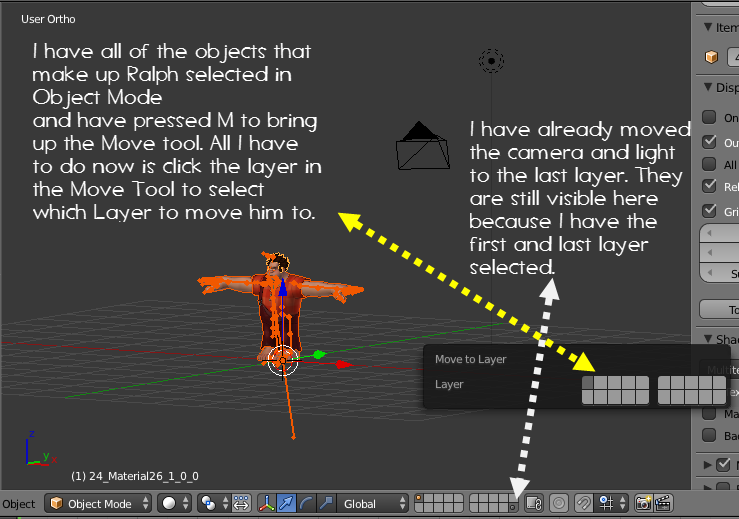739x519 pixels.
Task: Click the lock layers to scene icon
Action: coord(534,503)
